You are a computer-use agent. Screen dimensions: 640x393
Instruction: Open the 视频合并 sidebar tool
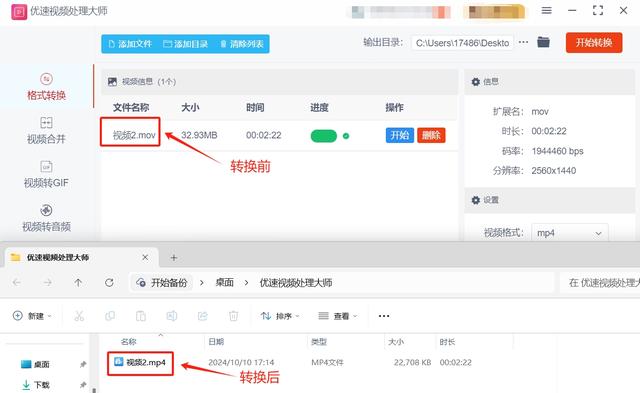pos(46,131)
